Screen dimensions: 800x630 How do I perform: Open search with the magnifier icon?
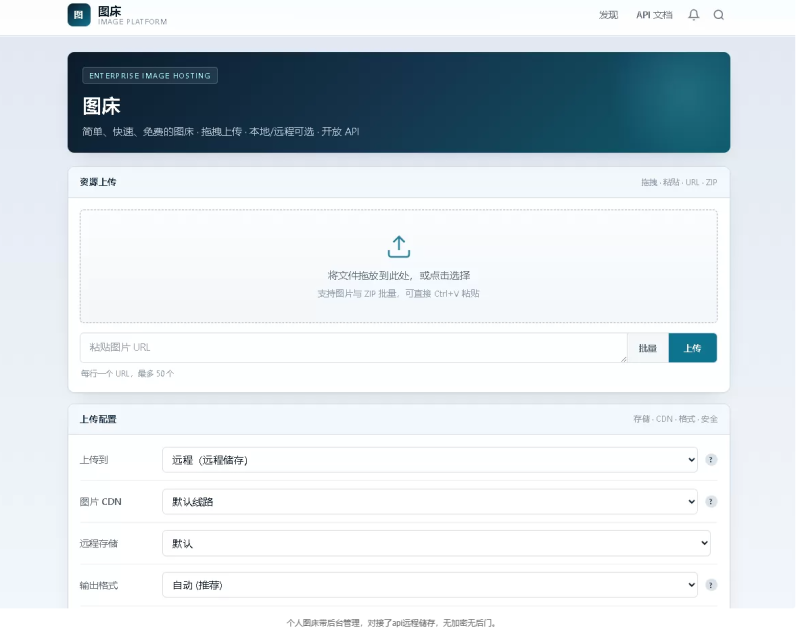[x=718, y=15]
